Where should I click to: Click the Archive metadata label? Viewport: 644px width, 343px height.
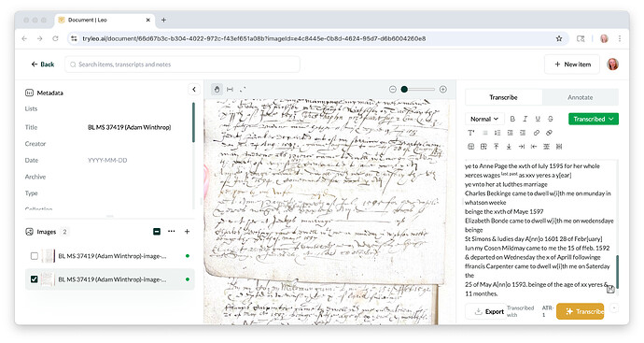coord(35,177)
